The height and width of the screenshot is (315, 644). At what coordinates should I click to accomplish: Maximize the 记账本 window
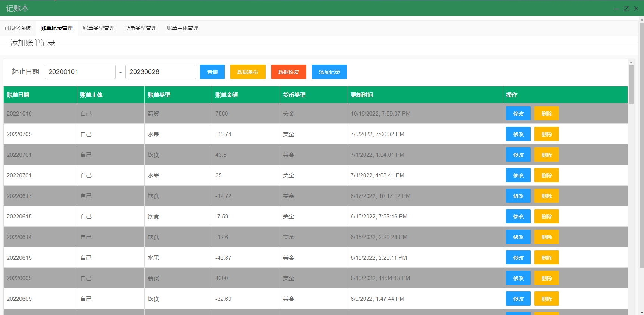point(626,9)
